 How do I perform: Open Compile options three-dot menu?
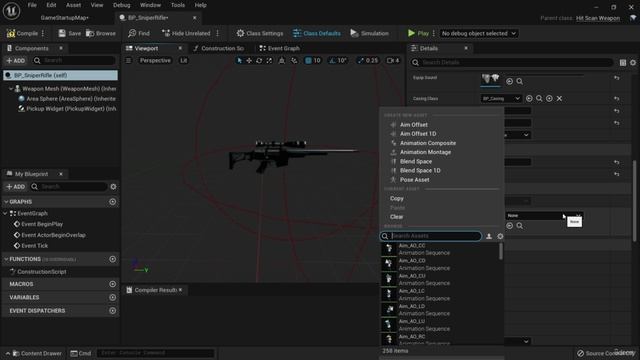[43, 33]
